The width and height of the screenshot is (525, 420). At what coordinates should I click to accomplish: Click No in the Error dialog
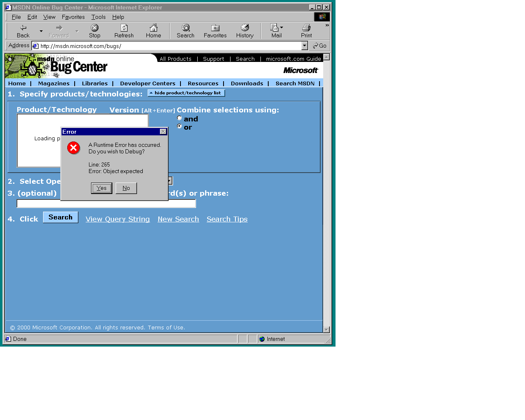coord(126,188)
